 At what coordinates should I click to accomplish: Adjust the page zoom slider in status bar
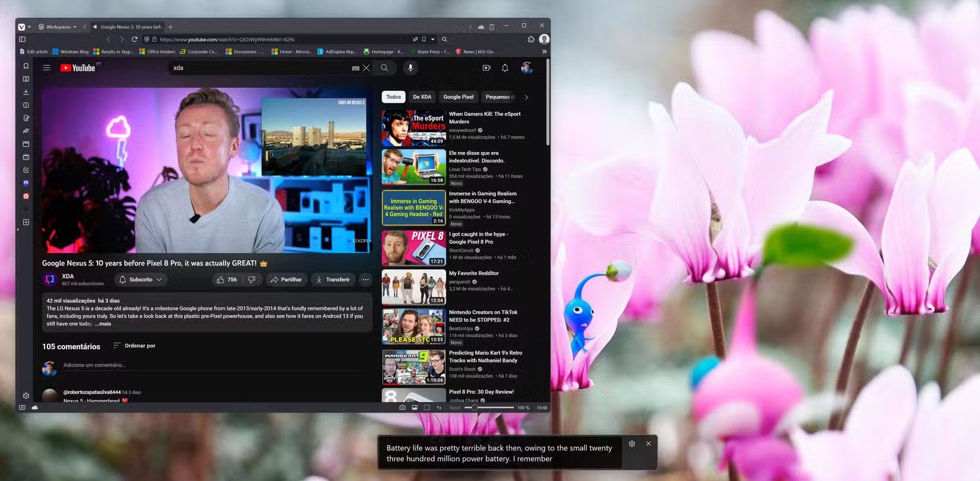(x=489, y=407)
